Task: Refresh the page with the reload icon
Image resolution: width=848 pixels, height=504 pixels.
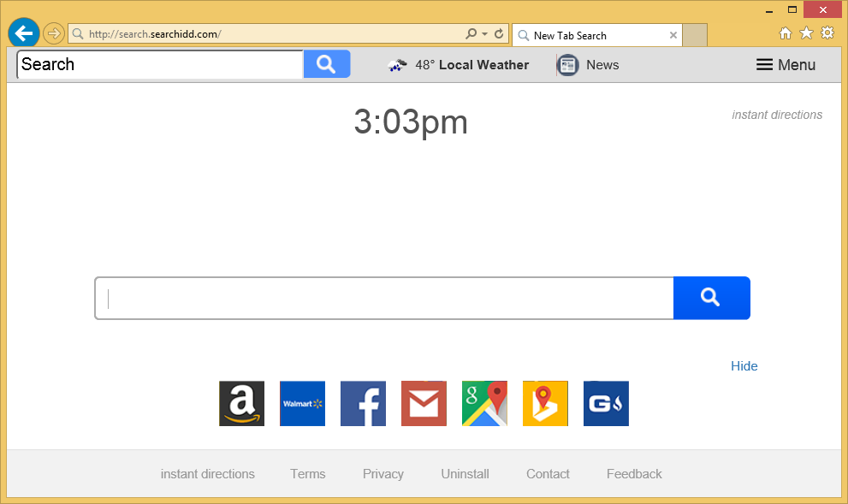Action: [499, 33]
